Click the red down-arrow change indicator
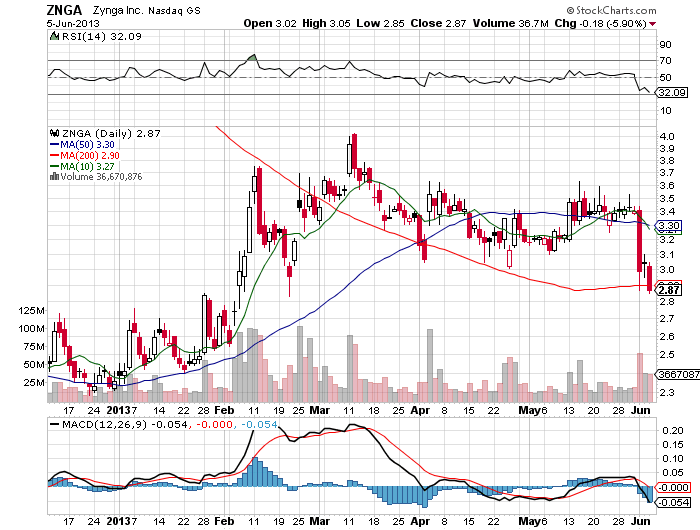 (x=653, y=24)
